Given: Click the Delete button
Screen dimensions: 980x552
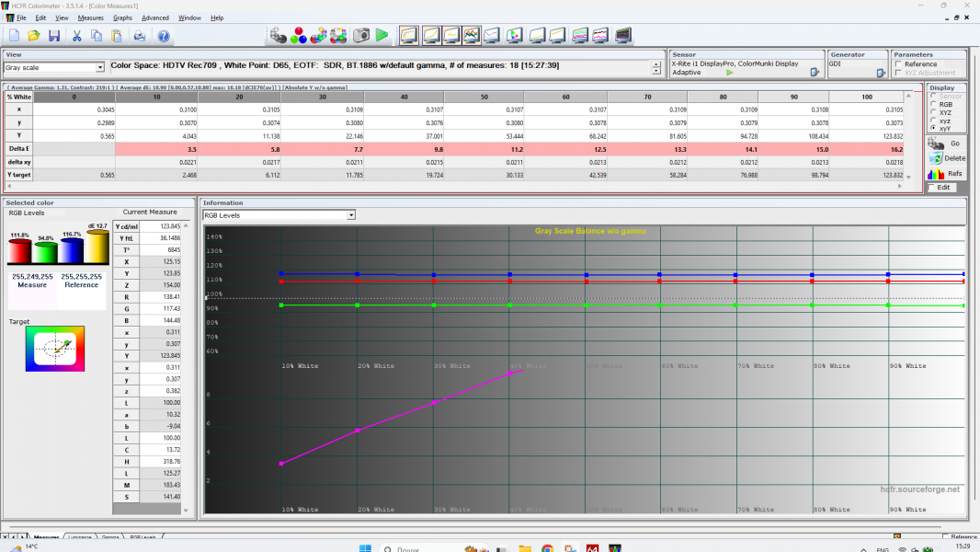Looking at the screenshot, I should (x=946, y=158).
